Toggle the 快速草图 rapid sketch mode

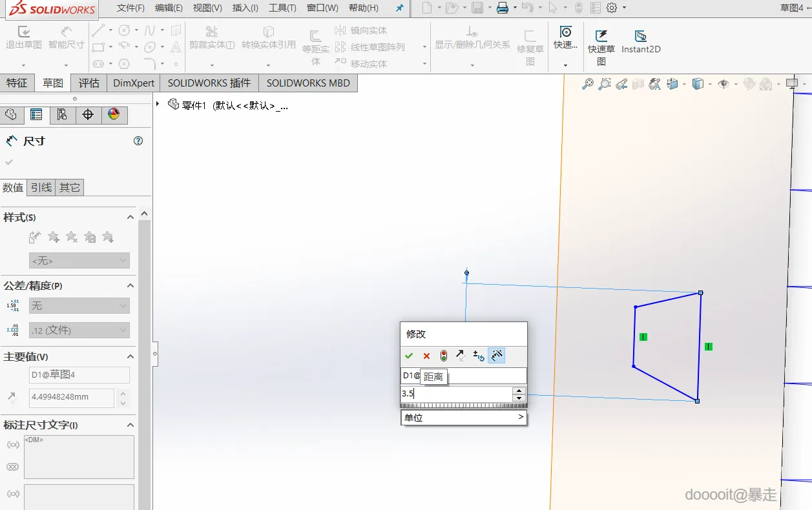pos(601,46)
